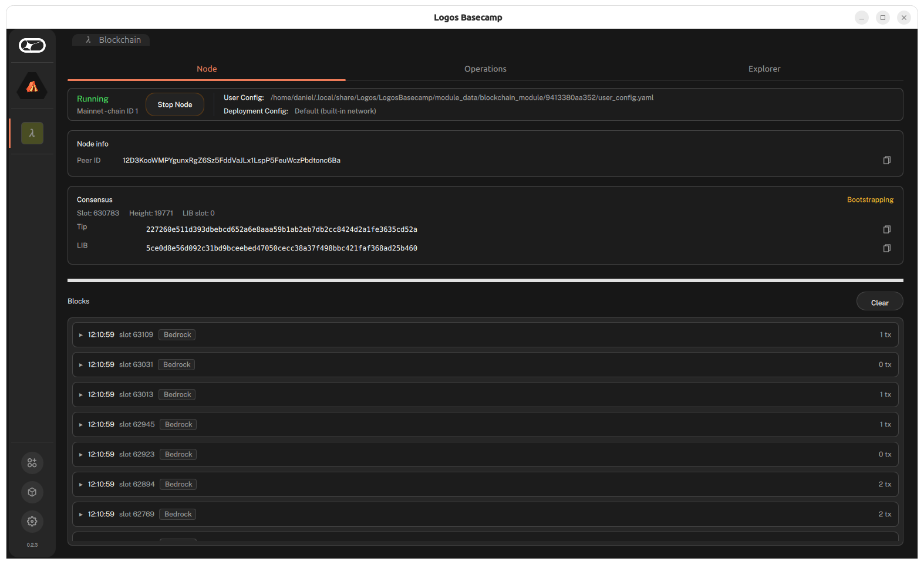Click the LIB hash value
The height and width of the screenshot is (565, 924).
point(282,248)
